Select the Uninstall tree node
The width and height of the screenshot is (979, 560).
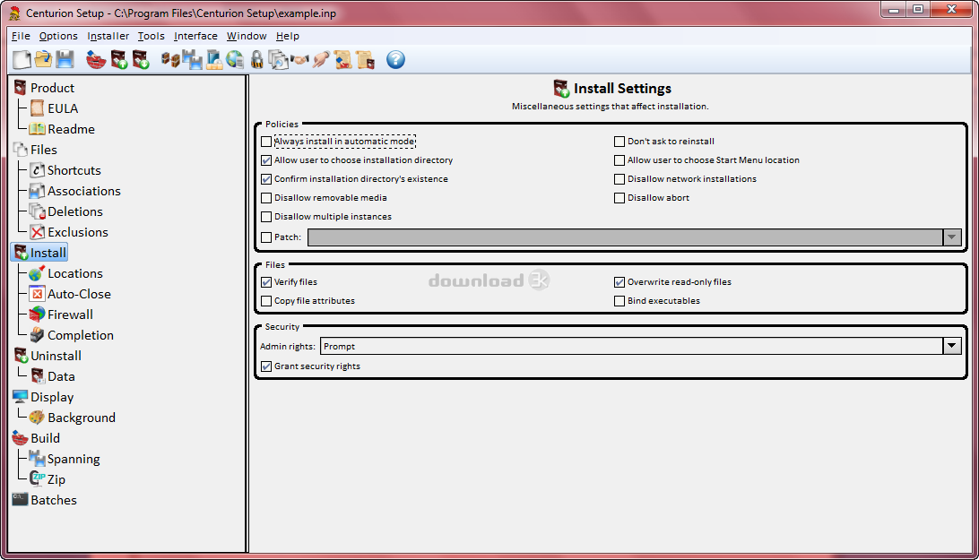tap(56, 355)
